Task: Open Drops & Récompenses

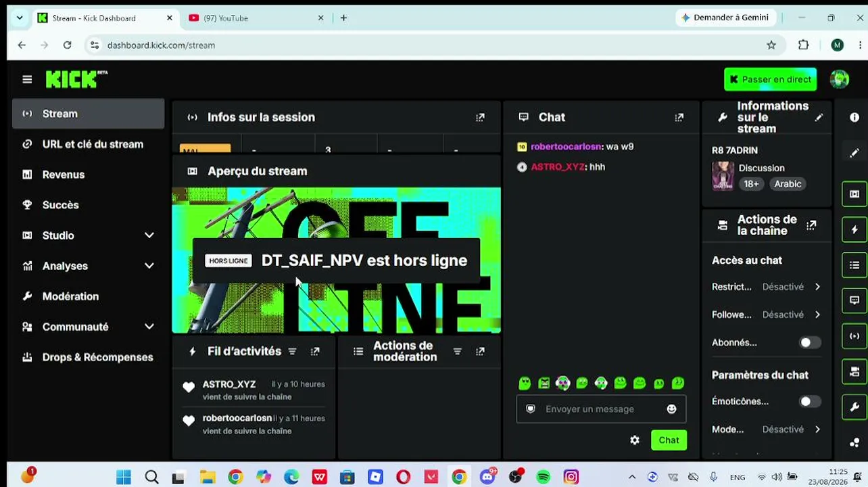Action: (x=88, y=357)
